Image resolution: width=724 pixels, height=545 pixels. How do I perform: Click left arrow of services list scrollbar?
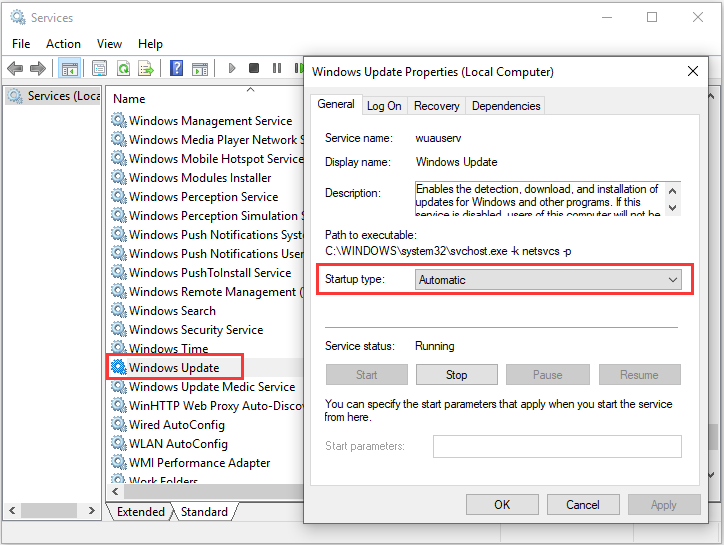[115, 491]
